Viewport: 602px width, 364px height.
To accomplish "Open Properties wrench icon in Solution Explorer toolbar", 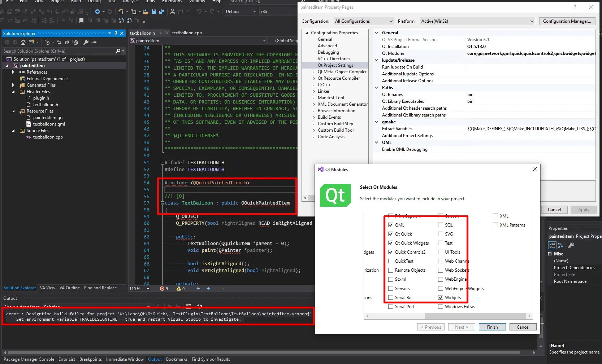I will pyautogui.click(x=86, y=42).
